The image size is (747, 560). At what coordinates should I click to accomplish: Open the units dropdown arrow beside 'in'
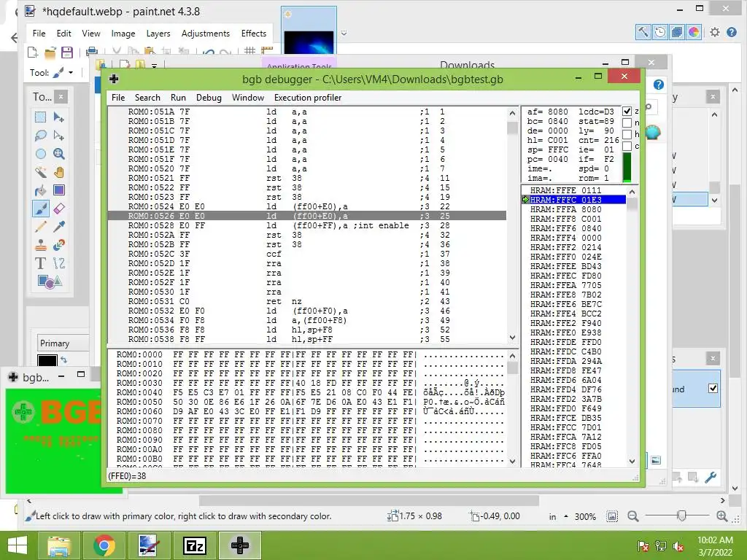tap(566, 516)
